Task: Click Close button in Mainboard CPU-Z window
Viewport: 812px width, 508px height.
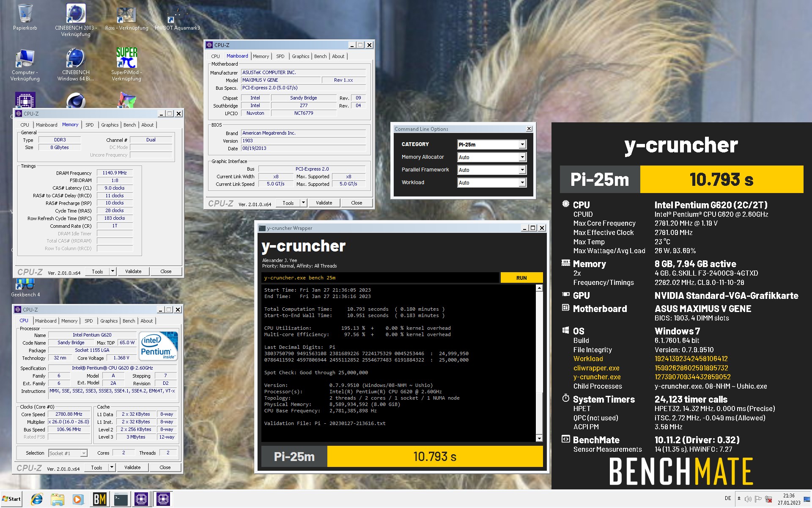Action: tap(357, 203)
